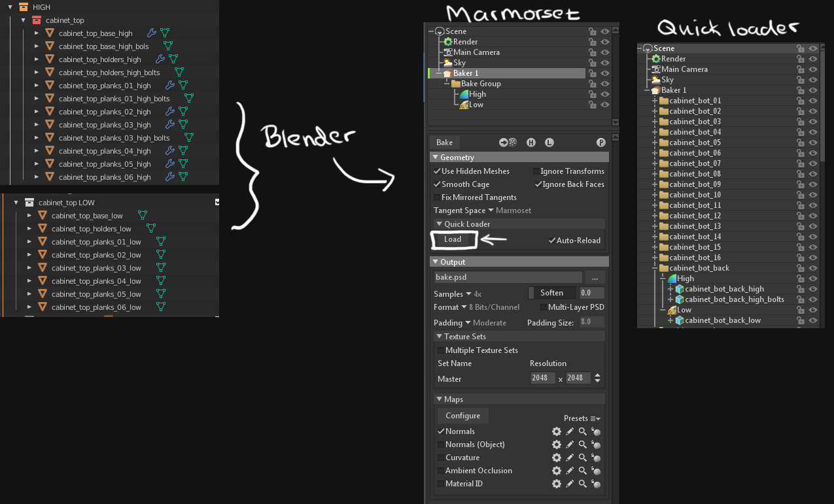834x504 pixels.
Task: Uncheck Auto-Reload in the Quick Loader section
Action: point(553,240)
